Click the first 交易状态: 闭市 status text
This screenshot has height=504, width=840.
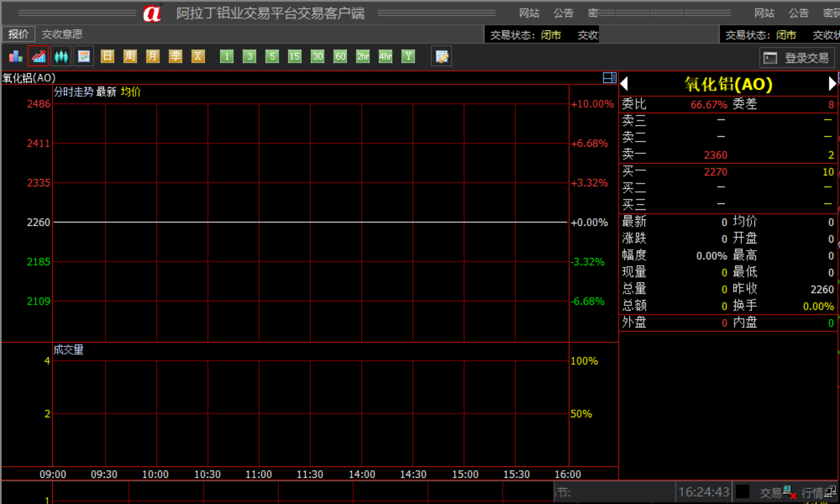[525, 35]
